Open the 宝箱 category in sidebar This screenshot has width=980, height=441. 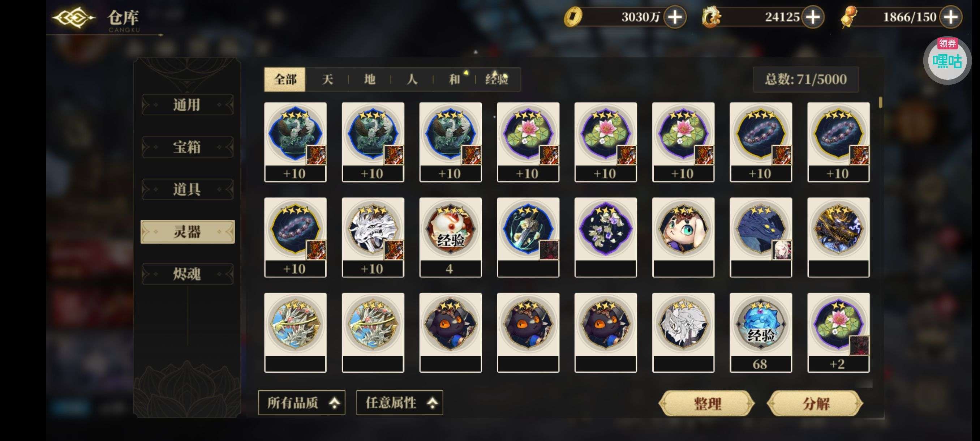(x=187, y=147)
